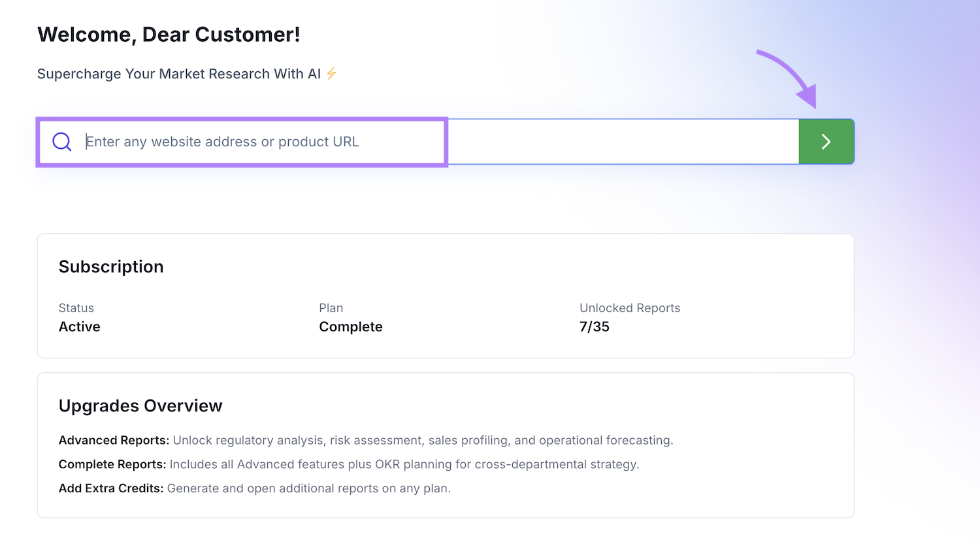980x553 pixels.
Task: Click the lightning bolt emoji after the tagline
Action: (332, 73)
